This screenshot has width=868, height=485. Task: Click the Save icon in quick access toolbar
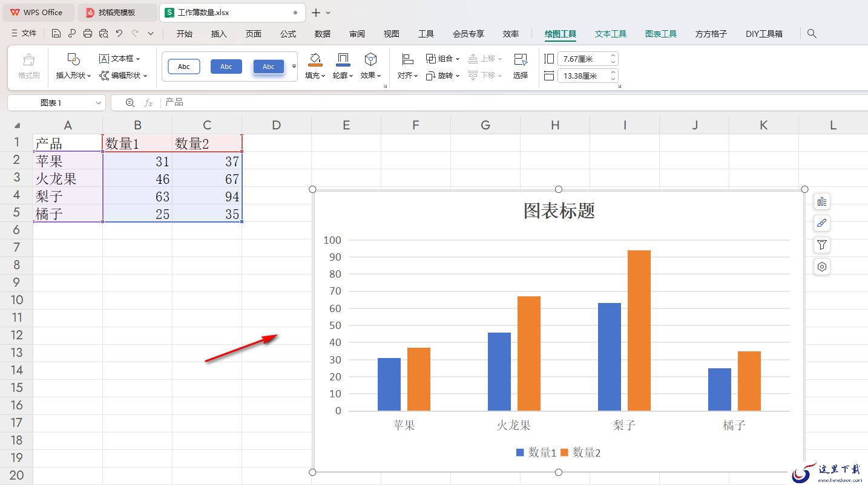pos(56,34)
